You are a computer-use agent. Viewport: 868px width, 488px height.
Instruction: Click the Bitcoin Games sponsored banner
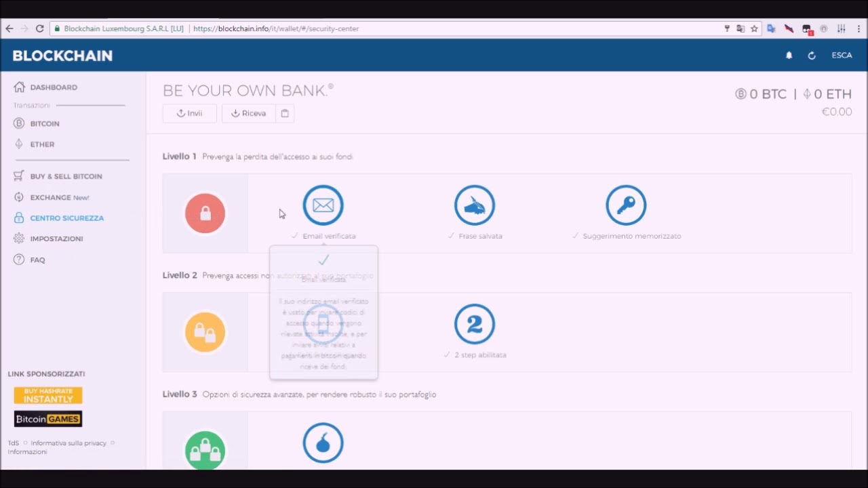[48, 419]
